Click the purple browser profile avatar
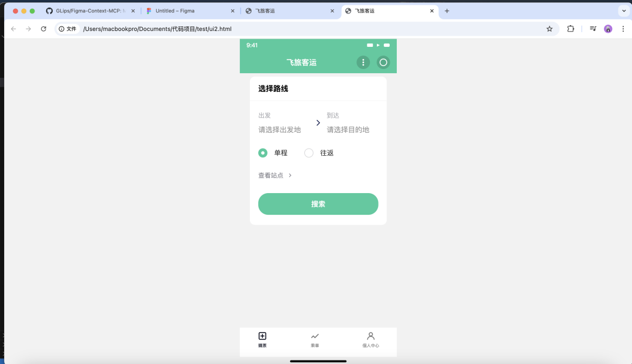Viewport: 632px width, 364px height. pyautogui.click(x=608, y=28)
